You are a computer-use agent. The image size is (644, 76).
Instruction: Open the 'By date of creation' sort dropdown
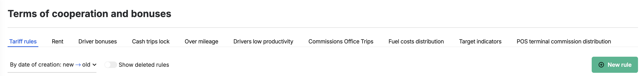pos(52,65)
